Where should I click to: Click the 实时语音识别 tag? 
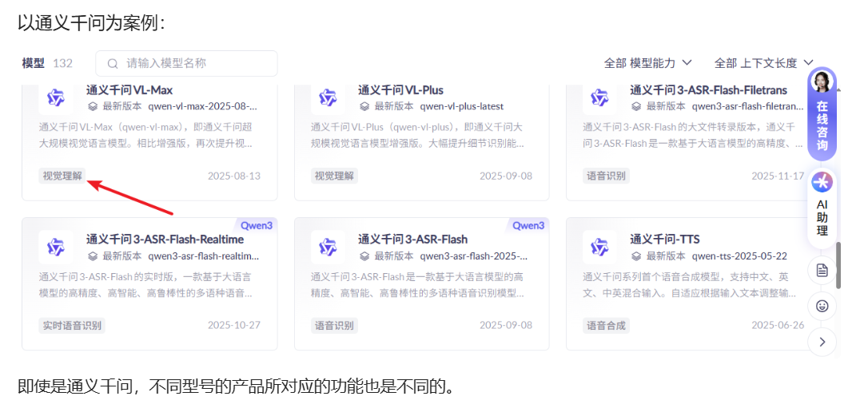coord(72,325)
